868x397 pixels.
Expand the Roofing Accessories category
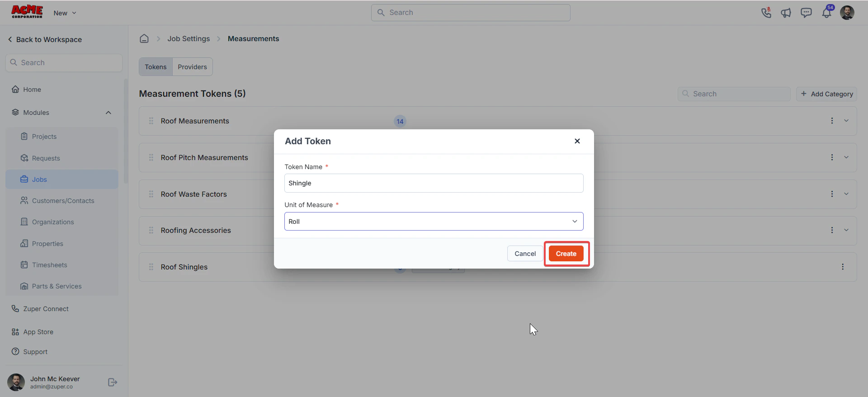(x=846, y=230)
